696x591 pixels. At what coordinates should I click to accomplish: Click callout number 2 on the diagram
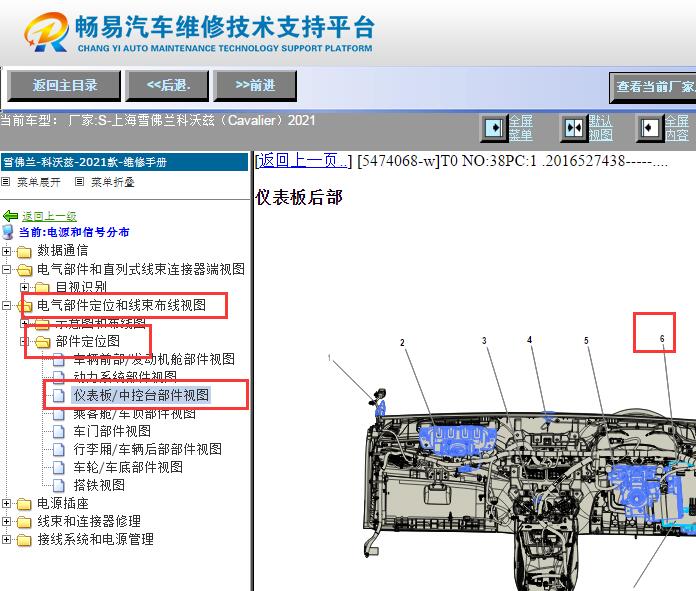(x=402, y=342)
